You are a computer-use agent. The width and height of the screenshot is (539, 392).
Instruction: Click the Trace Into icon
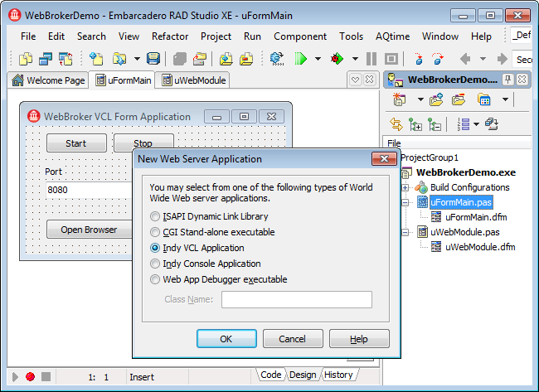click(x=418, y=59)
